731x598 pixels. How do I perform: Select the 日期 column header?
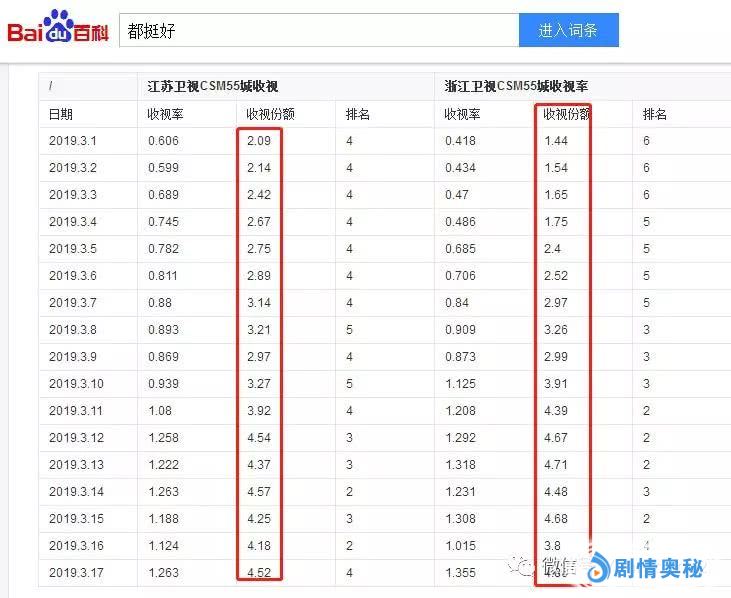61,114
